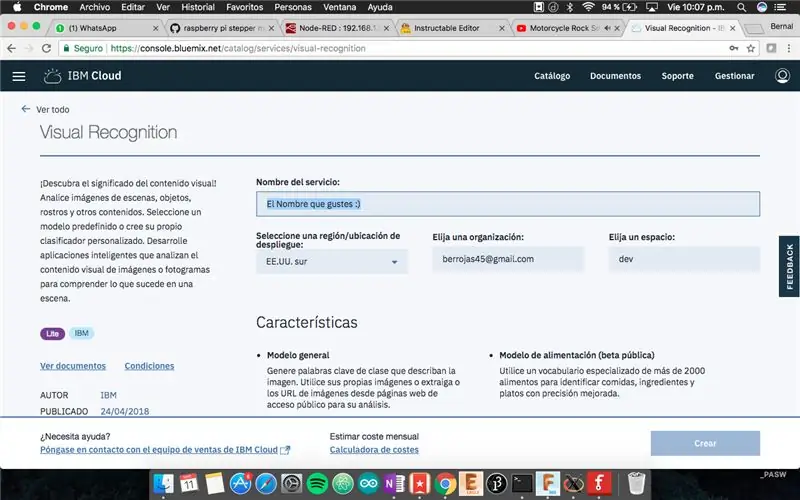This screenshot has width=800, height=500.
Task: Open the Ver documentos link
Action: [x=73, y=366]
